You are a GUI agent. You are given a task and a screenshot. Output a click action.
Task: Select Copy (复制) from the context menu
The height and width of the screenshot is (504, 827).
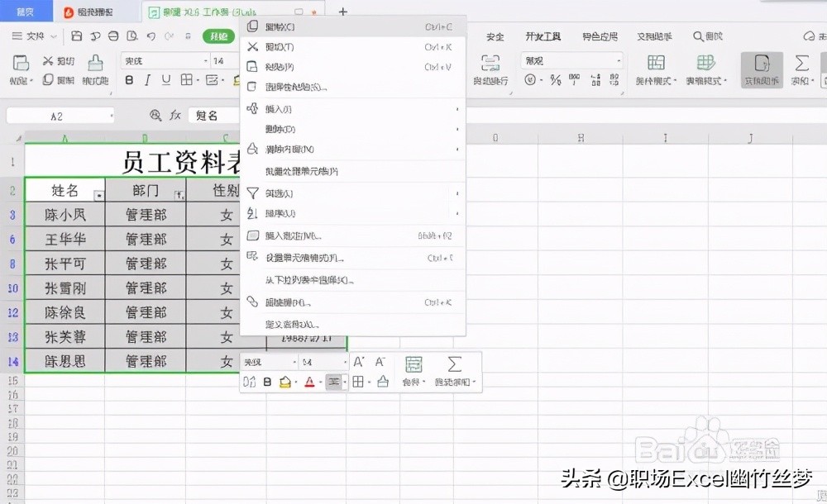[281, 25]
